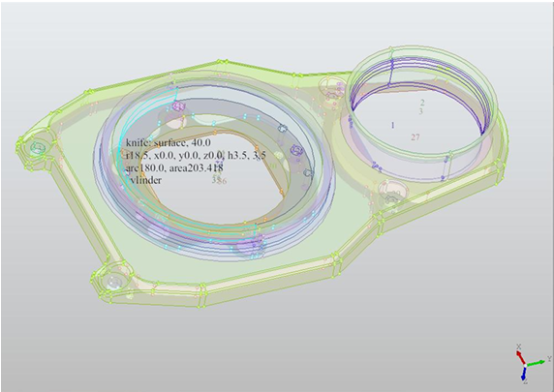Select the label "36" near the center opening
The height and width of the screenshot is (392, 554).
coord(221,182)
